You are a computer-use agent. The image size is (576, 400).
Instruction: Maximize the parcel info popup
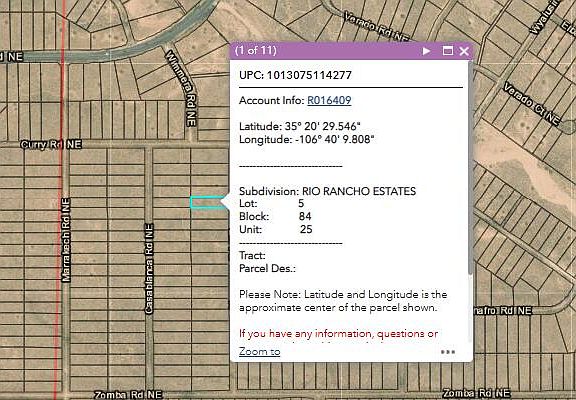click(447, 51)
